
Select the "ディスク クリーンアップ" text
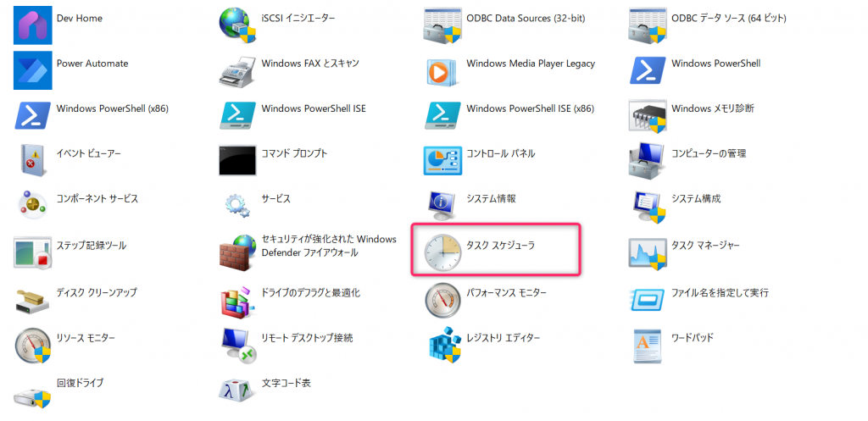point(97,291)
